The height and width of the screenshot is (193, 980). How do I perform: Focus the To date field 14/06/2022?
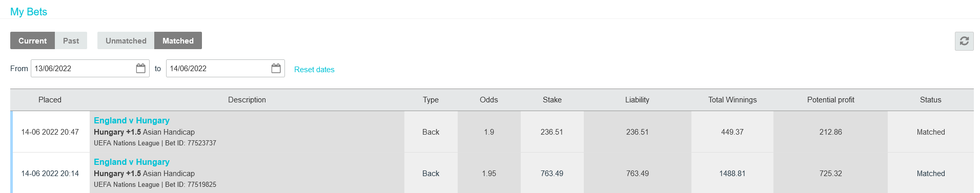[226, 68]
